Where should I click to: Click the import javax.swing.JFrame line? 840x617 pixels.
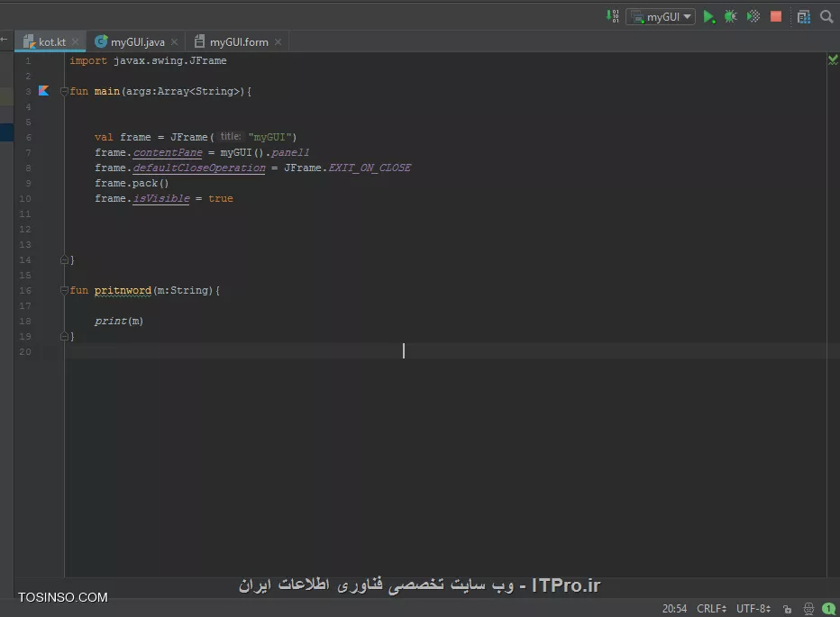(x=148, y=60)
